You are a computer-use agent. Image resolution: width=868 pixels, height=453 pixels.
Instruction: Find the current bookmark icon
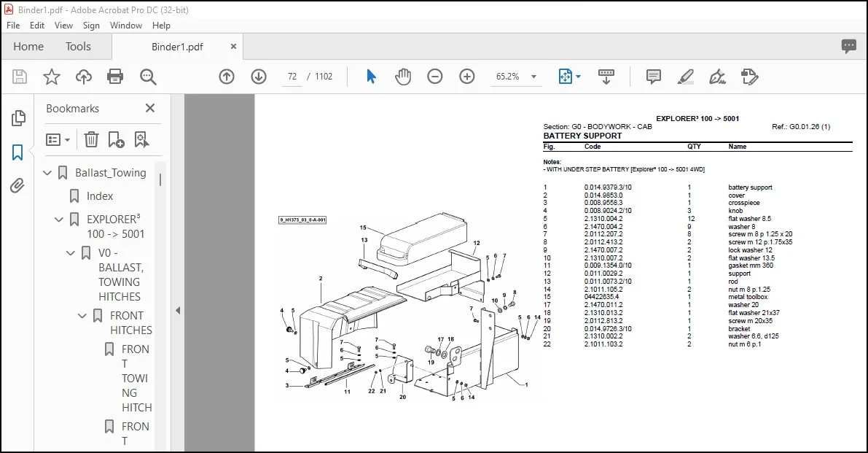pos(141,139)
